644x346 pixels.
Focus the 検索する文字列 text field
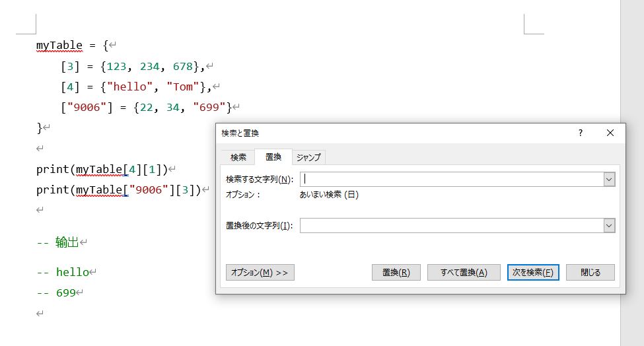(452, 179)
